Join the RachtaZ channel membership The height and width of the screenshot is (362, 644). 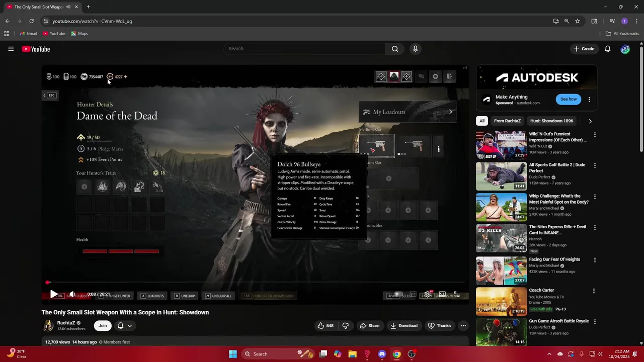click(103, 326)
